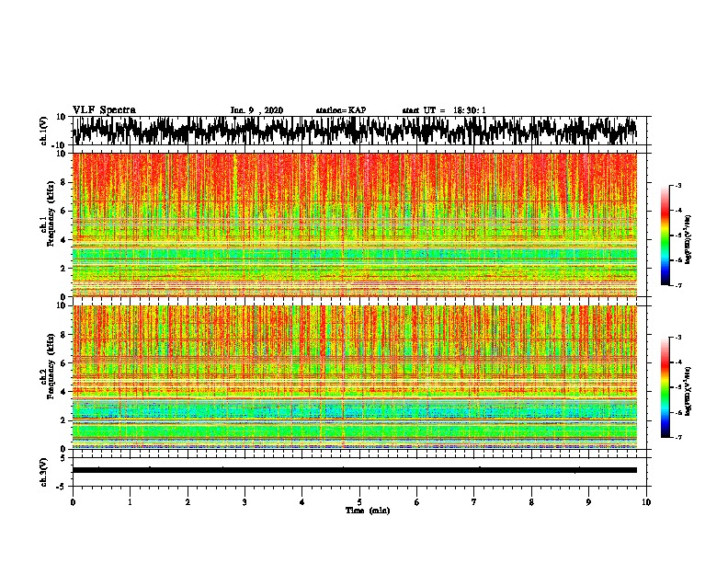Click the ch.1 spectrogram color scale bar
This screenshot has height=563, width=728.
click(x=665, y=236)
